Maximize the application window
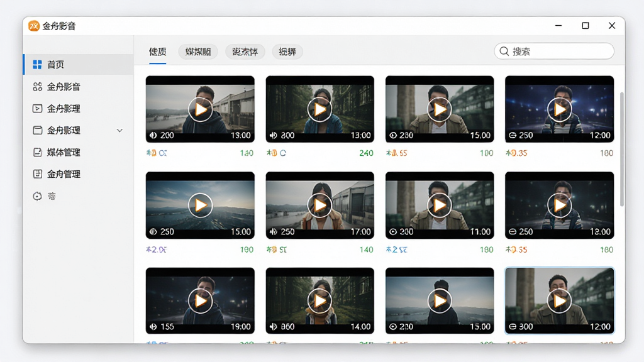This screenshot has width=644, height=362. (586, 25)
